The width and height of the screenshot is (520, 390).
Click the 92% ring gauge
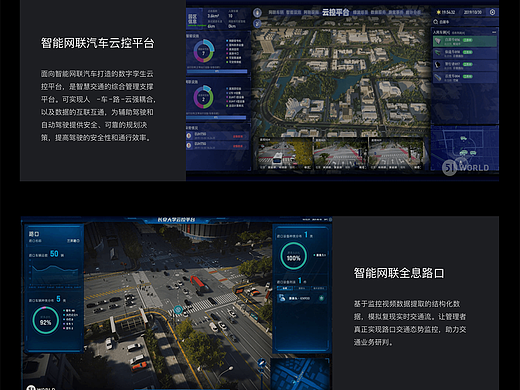coord(45,320)
